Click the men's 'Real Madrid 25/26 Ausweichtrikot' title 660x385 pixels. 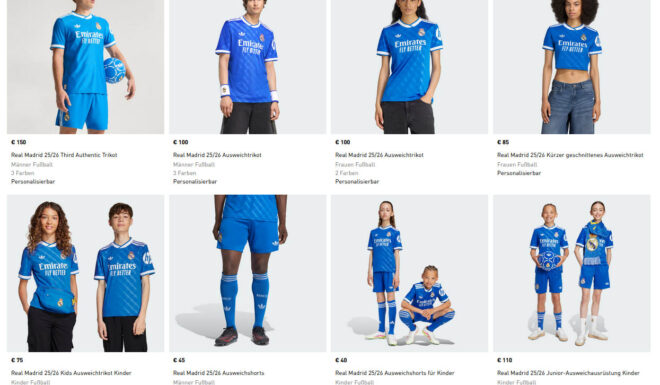(217, 155)
